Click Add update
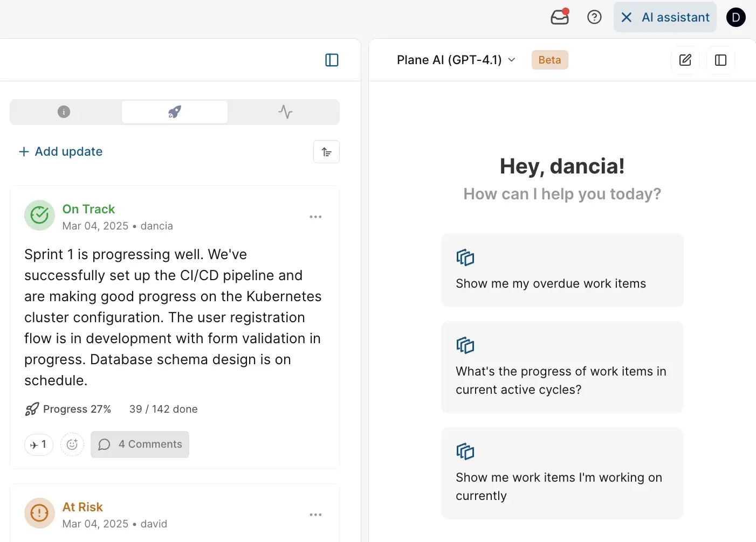The width and height of the screenshot is (756, 542). point(61,152)
